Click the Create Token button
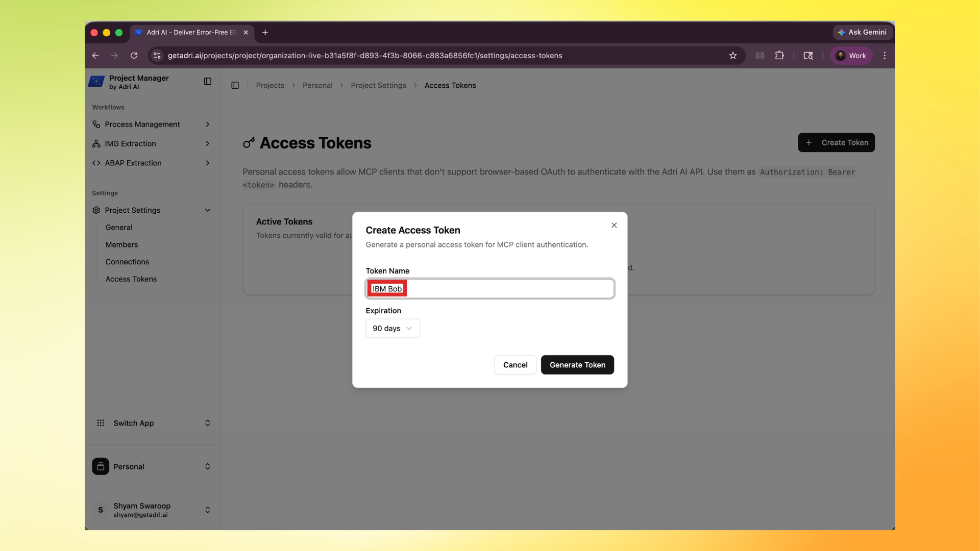This screenshot has height=551, width=980. coord(836,142)
